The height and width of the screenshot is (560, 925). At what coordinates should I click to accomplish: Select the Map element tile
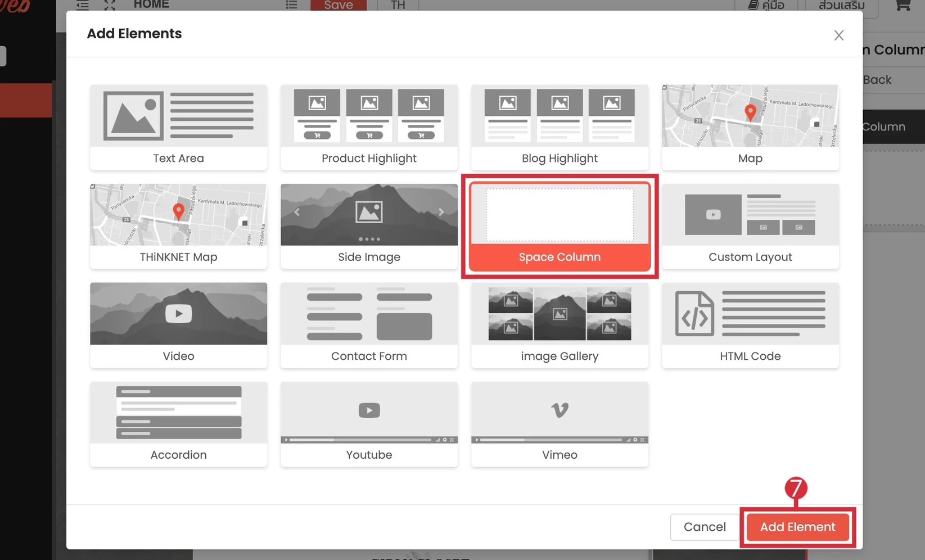[x=750, y=127]
